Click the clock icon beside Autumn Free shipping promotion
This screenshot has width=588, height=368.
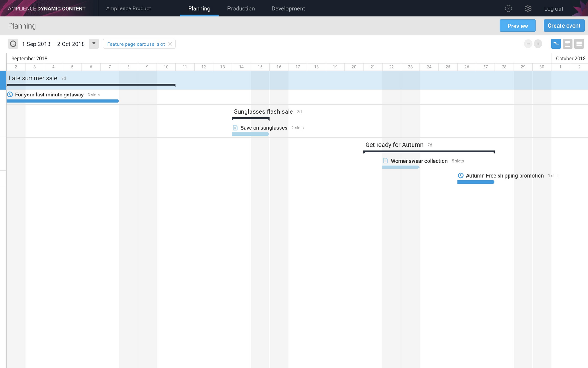click(460, 175)
